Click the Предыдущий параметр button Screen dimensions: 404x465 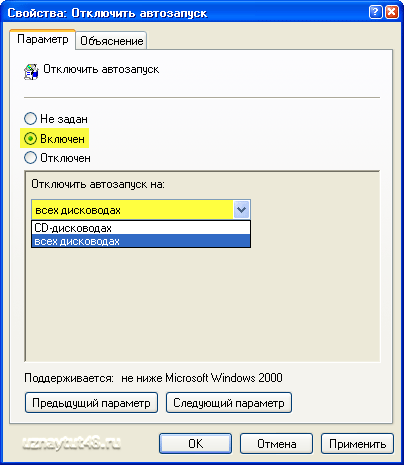point(91,403)
